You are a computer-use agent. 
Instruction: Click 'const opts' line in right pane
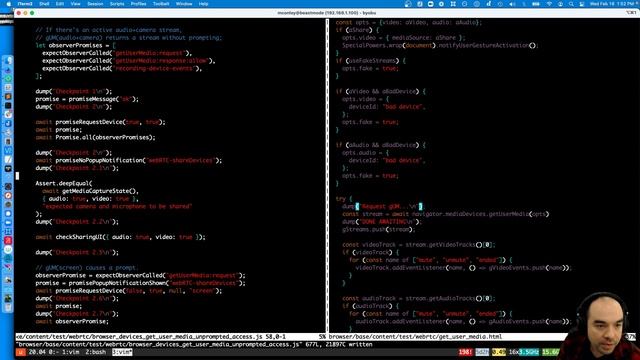click(409, 22)
